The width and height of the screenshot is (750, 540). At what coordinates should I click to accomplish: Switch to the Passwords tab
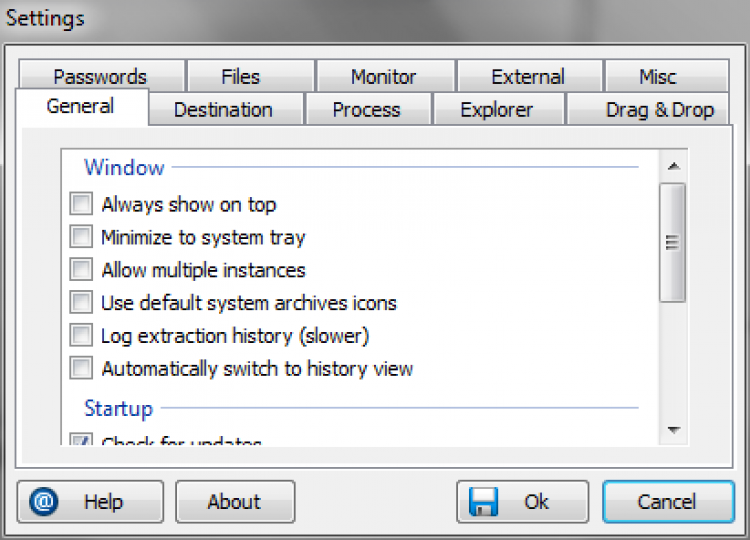coord(100,76)
